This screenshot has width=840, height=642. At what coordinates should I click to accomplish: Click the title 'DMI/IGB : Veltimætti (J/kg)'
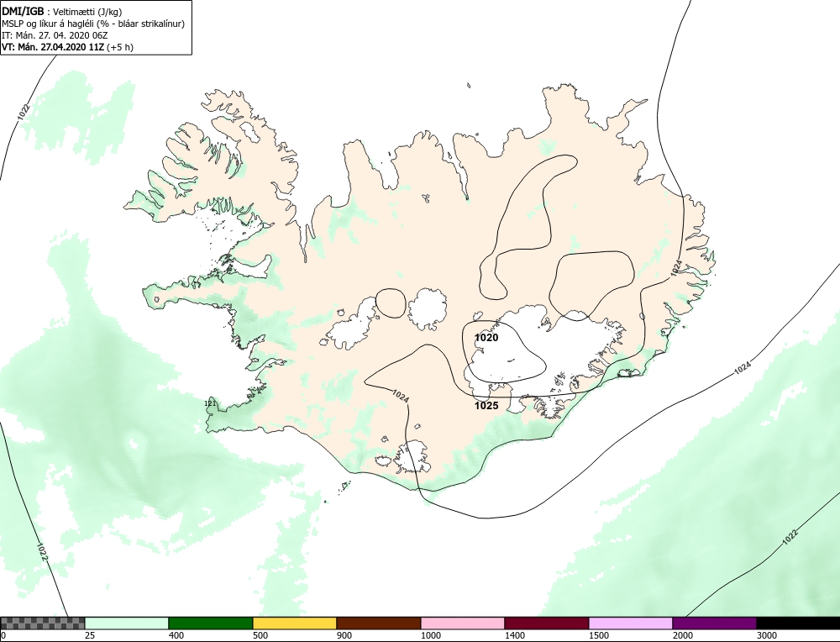tap(62, 12)
